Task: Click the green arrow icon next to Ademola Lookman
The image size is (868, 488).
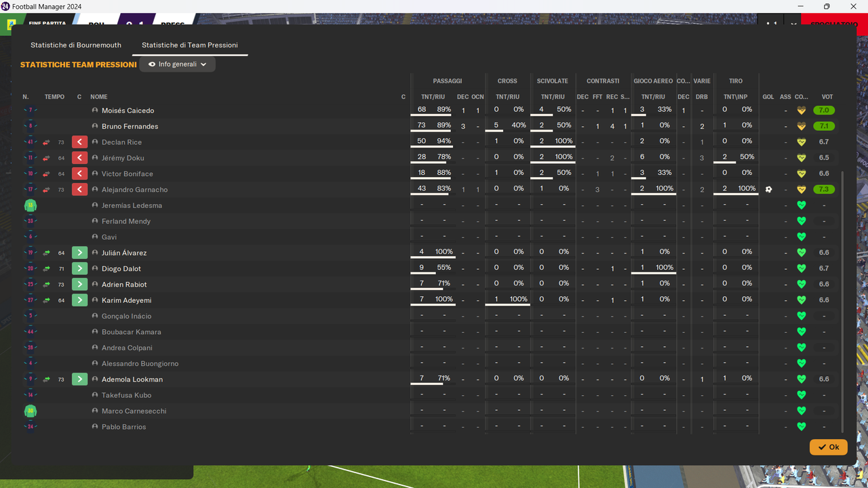Action: pyautogui.click(x=79, y=379)
